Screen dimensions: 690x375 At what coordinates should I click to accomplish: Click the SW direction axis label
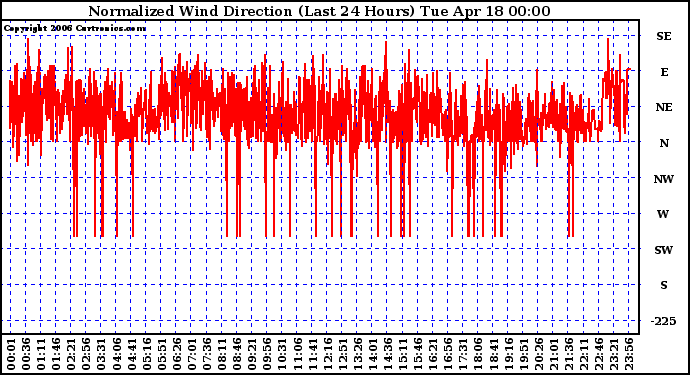[x=664, y=250]
